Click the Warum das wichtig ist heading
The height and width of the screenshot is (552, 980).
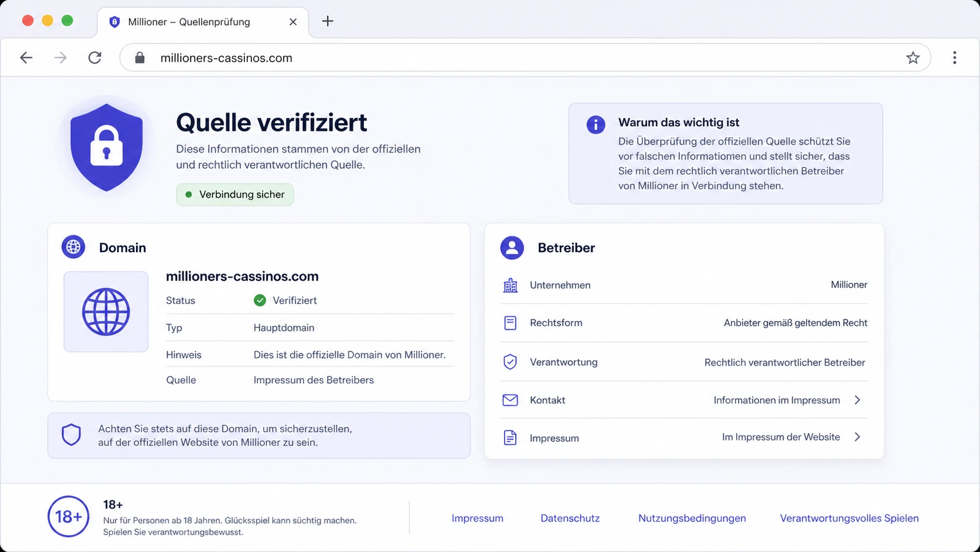click(x=679, y=123)
